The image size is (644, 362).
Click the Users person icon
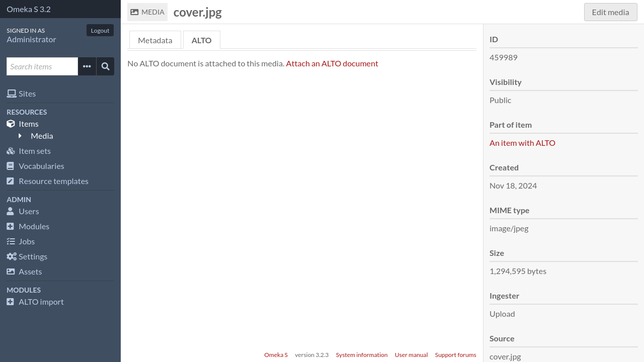[11, 211]
